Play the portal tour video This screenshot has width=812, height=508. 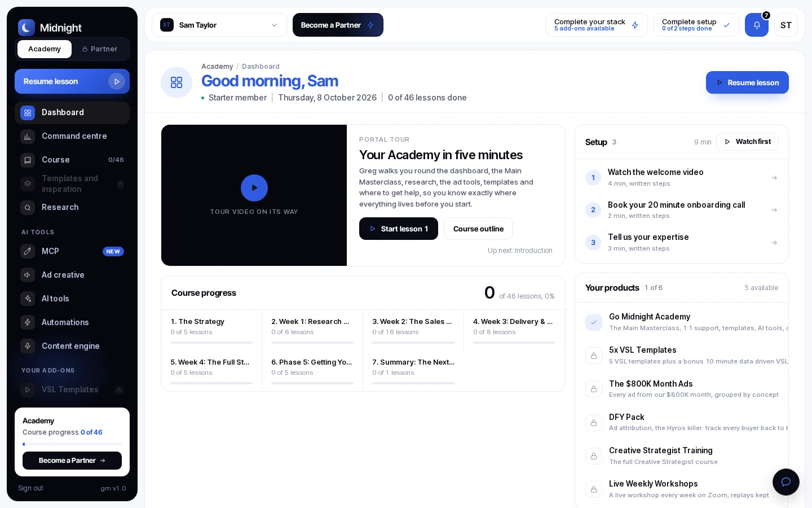tap(254, 188)
